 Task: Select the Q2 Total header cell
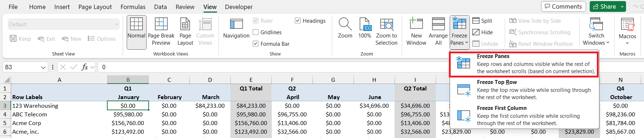pos(415,89)
